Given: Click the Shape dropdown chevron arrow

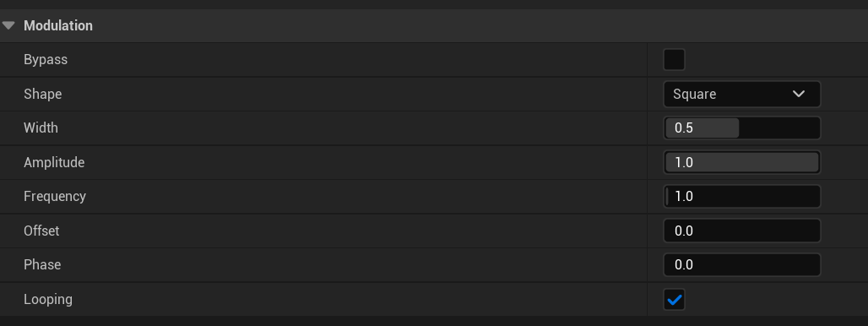Looking at the screenshot, I should click(x=798, y=94).
